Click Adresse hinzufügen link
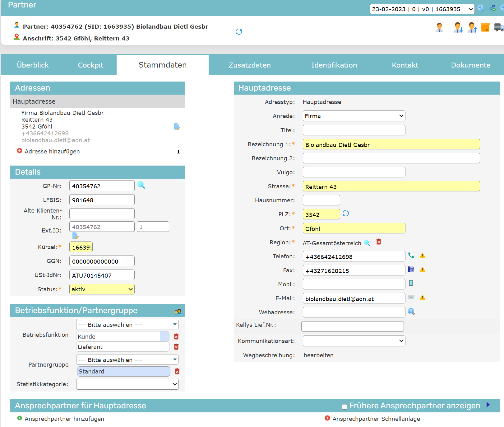Image resolution: width=504 pixels, height=427 pixels. [x=52, y=152]
